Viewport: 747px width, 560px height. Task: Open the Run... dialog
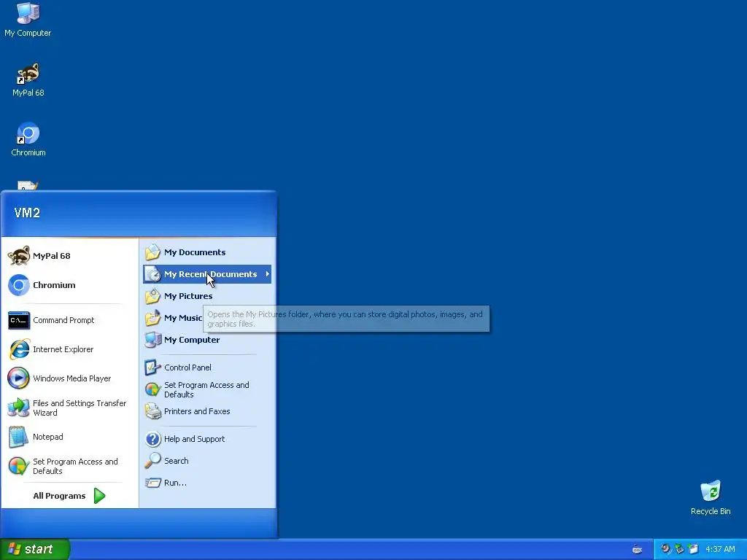[206, 483]
